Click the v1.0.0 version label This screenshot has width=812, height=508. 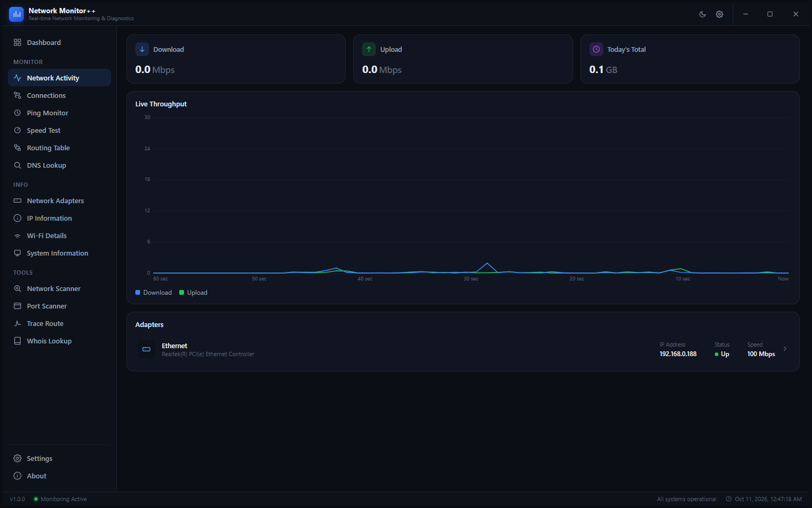pos(17,499)
